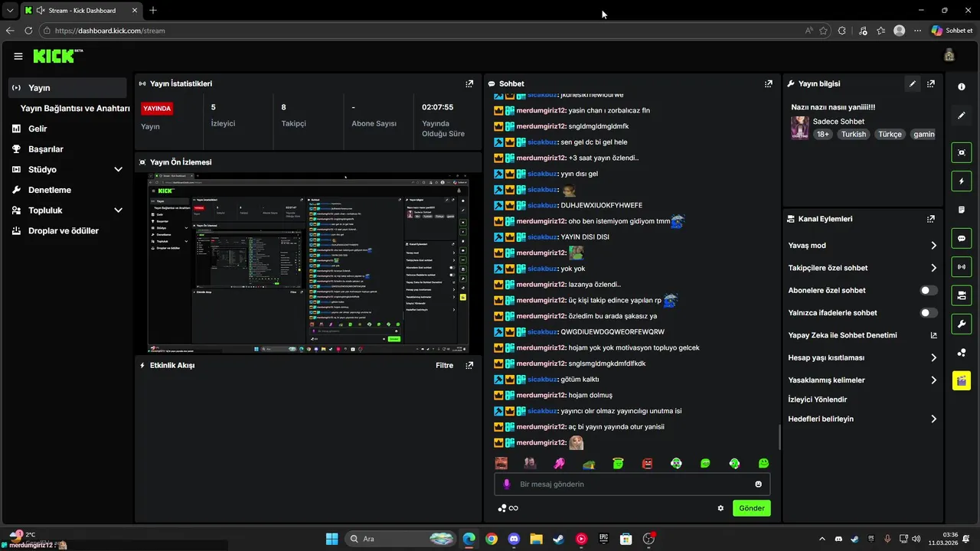Click İzleyici Yönlendir action
The height and width of the screenshot is (551, 980).
click(x=817, y=399)
